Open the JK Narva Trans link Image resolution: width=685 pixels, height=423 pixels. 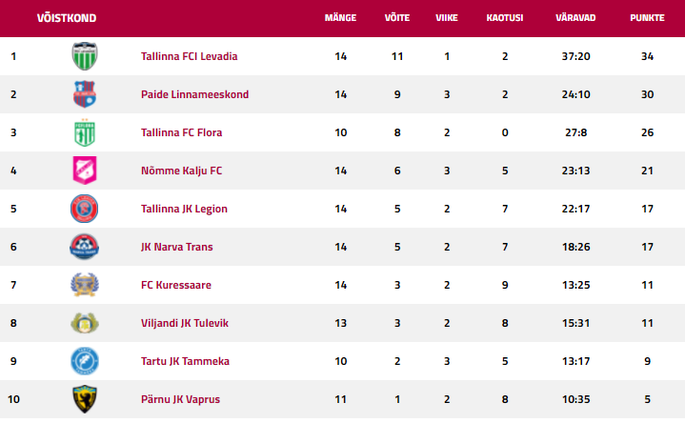coord(177,247)
